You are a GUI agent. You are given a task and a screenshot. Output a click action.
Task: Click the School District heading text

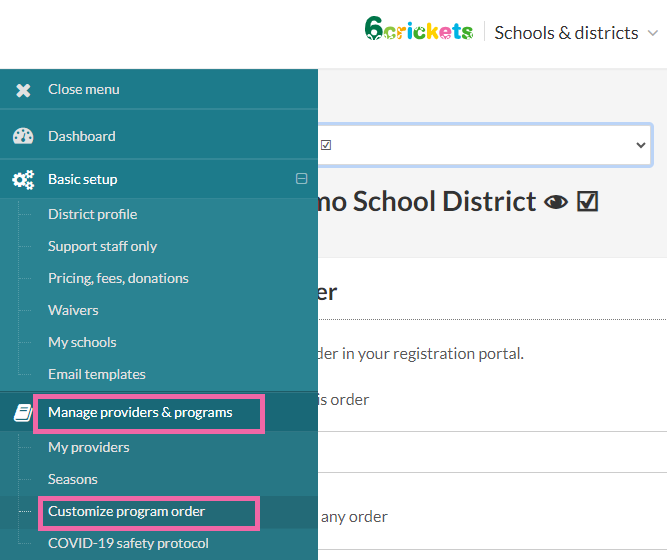427,201
